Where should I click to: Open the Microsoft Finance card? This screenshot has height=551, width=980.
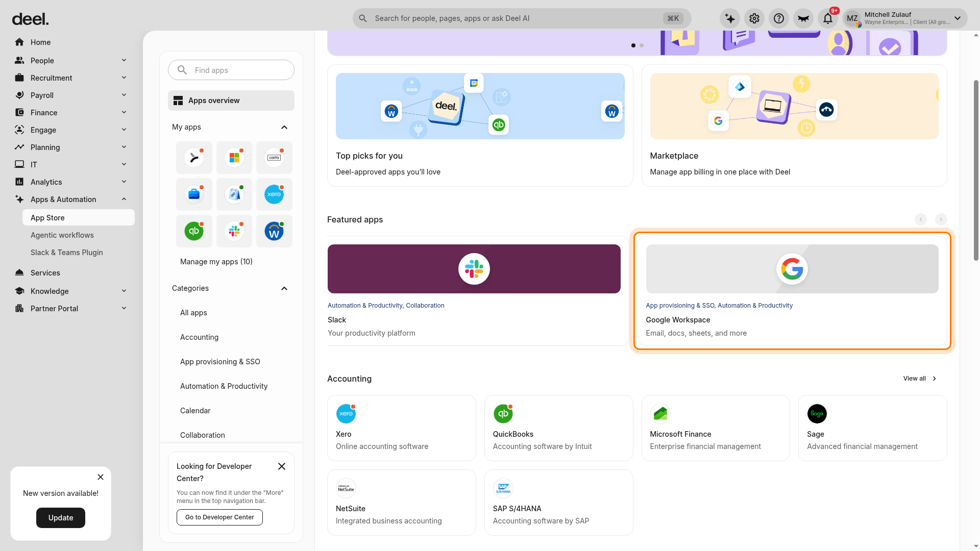click(716, 428)
